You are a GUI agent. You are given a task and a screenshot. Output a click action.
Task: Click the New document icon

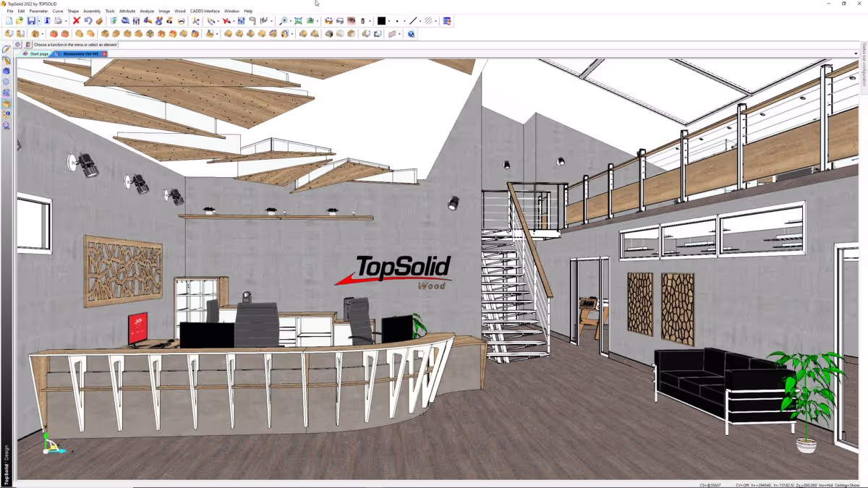click(x=9, y=21)
